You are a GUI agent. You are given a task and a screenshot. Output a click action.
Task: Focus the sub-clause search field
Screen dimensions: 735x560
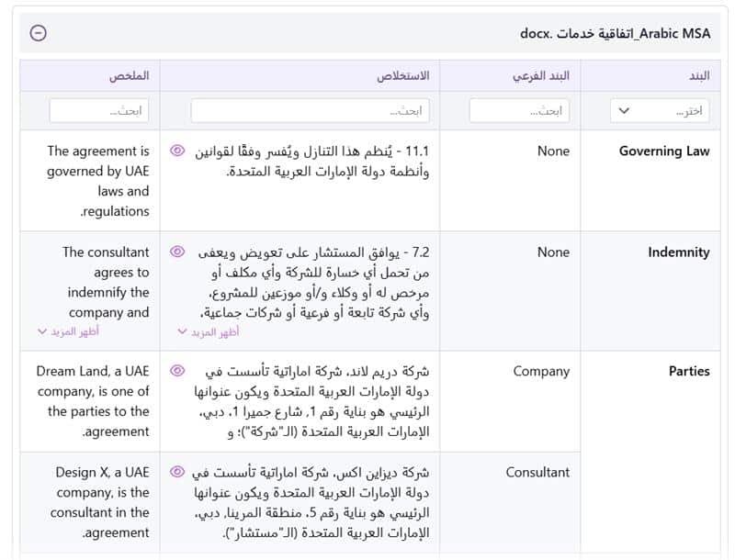[x=519, y=111]
